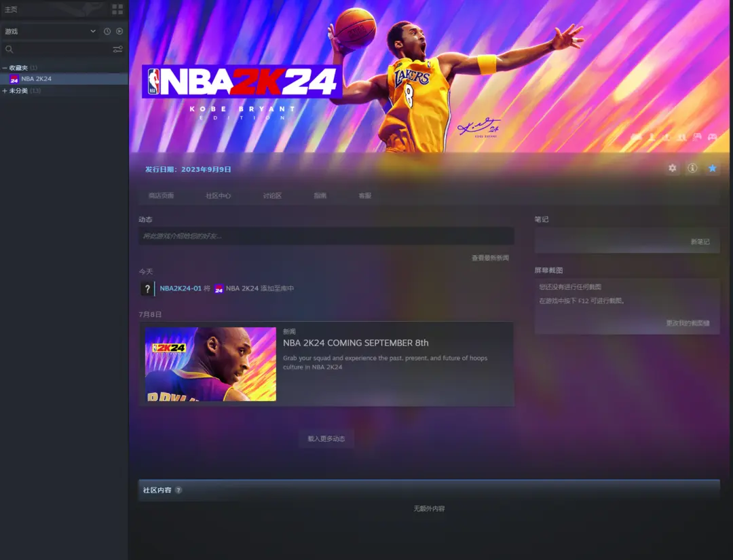Click 载入更多动态 button

point(326,438)
